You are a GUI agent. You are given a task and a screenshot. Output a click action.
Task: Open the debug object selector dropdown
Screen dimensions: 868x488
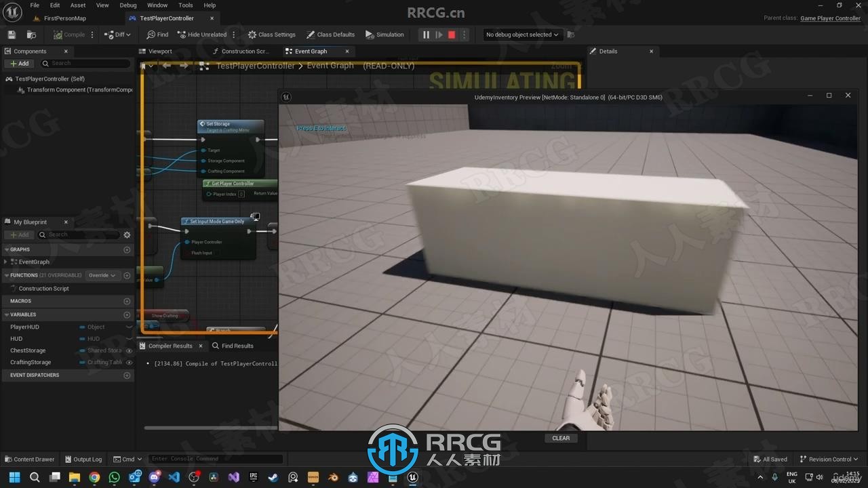(522, 35)
